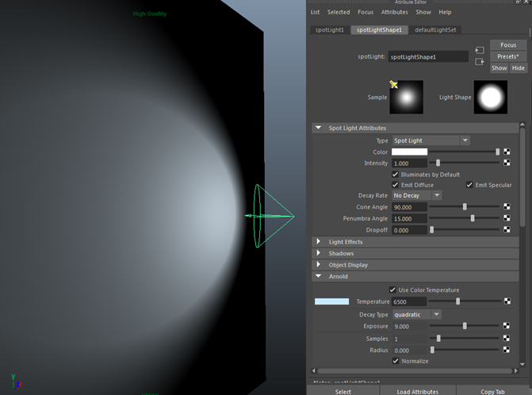Click the Intensity value field
Viewport: 532px width, 395px height.
coord(409,163)
